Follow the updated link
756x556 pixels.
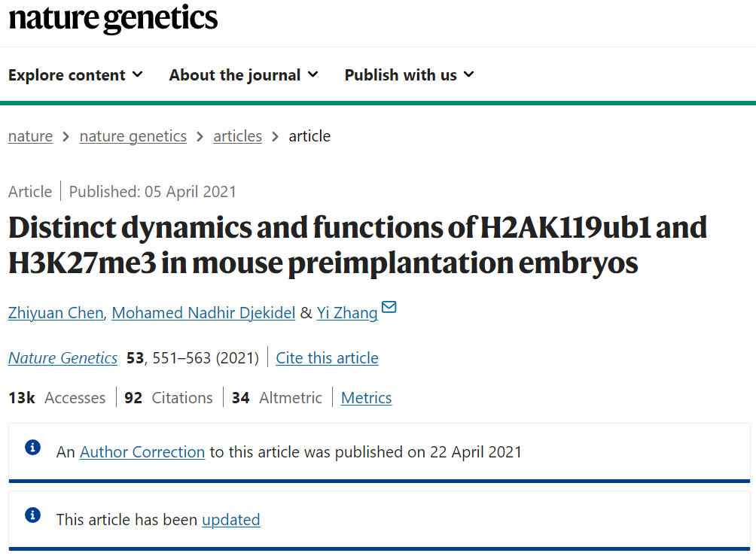coord(231,519)
